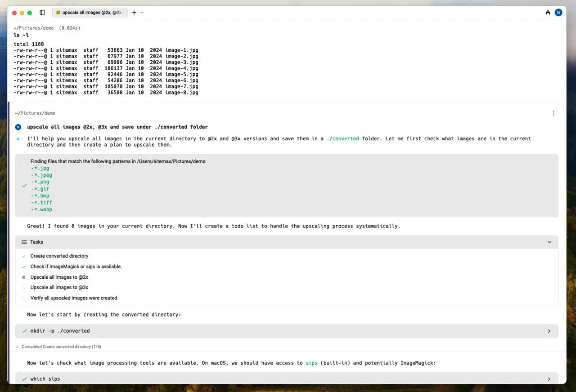This screenshot has height=392, width=576.
Task: Open the dropdown chevron beside new tab button
Action: pyautogui.click(x=142, y=13)
